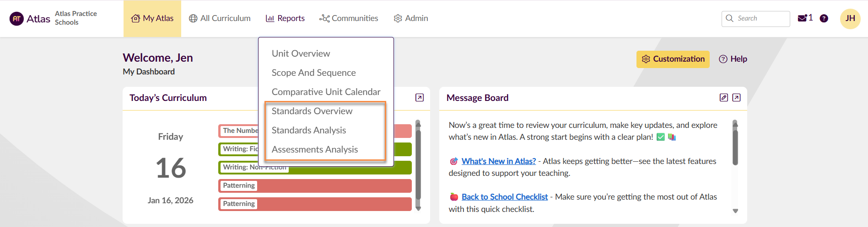Screen dimensions: 868x227
Task: Select Unit Overview from the menu
Action: click(301, 53)
